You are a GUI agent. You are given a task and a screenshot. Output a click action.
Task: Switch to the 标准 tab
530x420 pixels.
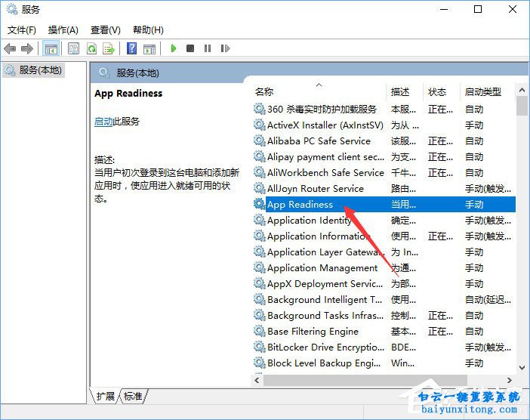pyautogui.click(x=133, y=396)
